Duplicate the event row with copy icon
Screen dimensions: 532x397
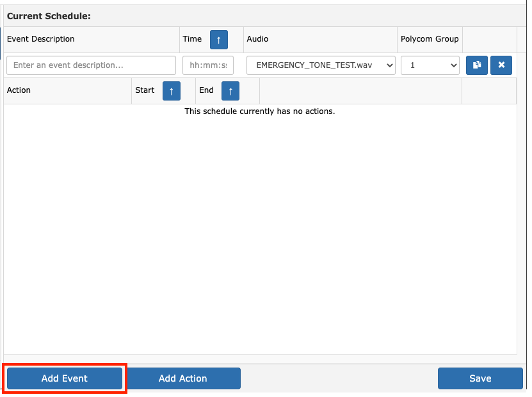477,65
